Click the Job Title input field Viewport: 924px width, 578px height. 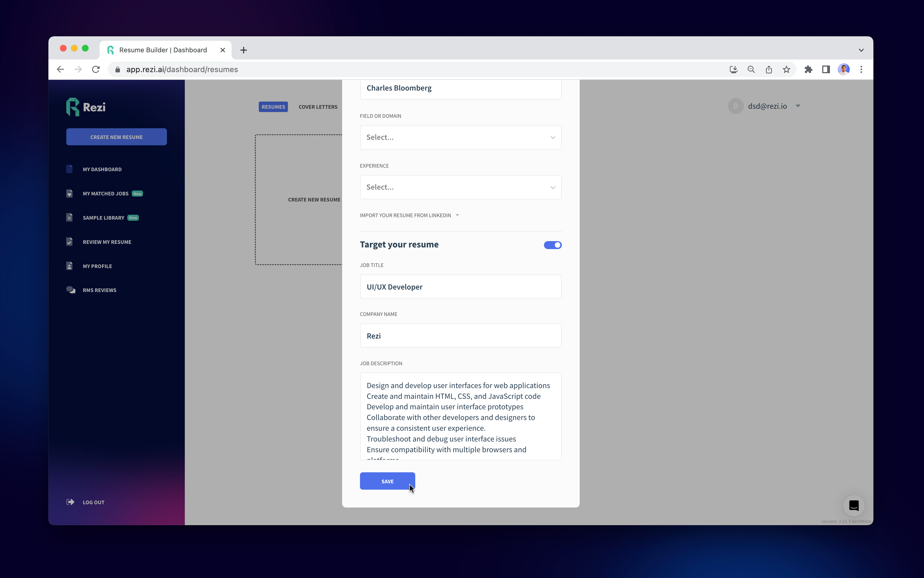460,287
